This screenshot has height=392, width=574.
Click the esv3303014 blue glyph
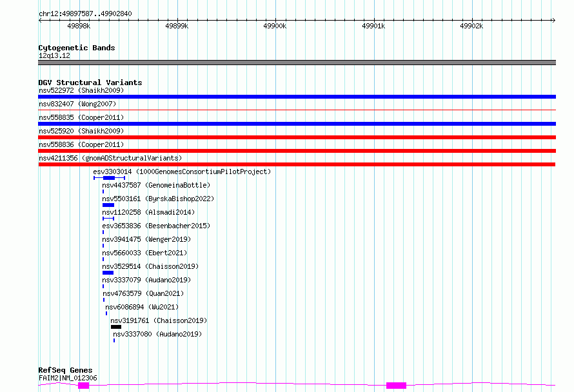pyautogui.click(x=109, y=178)
